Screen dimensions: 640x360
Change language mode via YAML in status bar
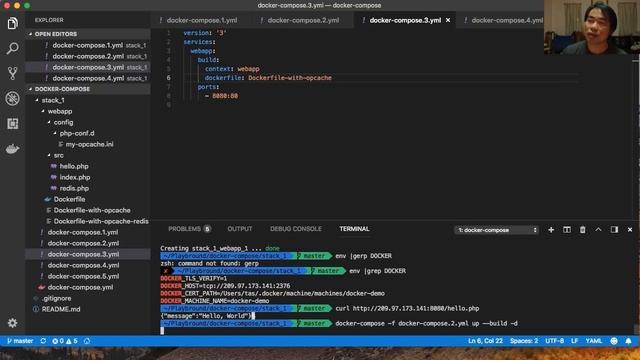pyautogui.click(x=593, y=341)
